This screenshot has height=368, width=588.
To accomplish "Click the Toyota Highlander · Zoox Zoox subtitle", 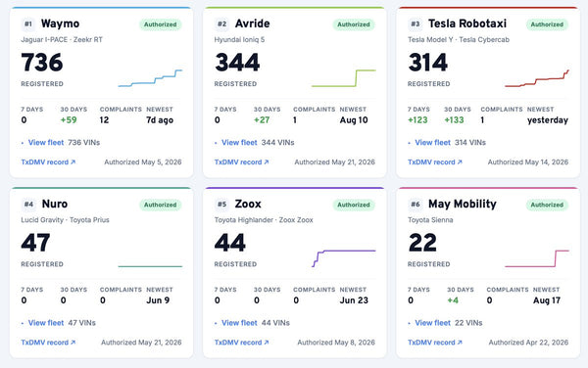I will pyautogui.click(x=264, y=220).
